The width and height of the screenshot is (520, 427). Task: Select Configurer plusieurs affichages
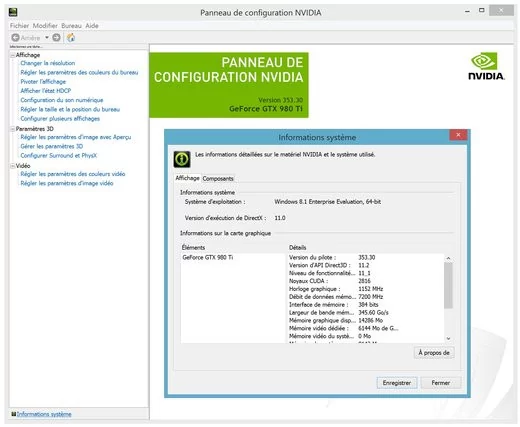click(x=60, y=119)
